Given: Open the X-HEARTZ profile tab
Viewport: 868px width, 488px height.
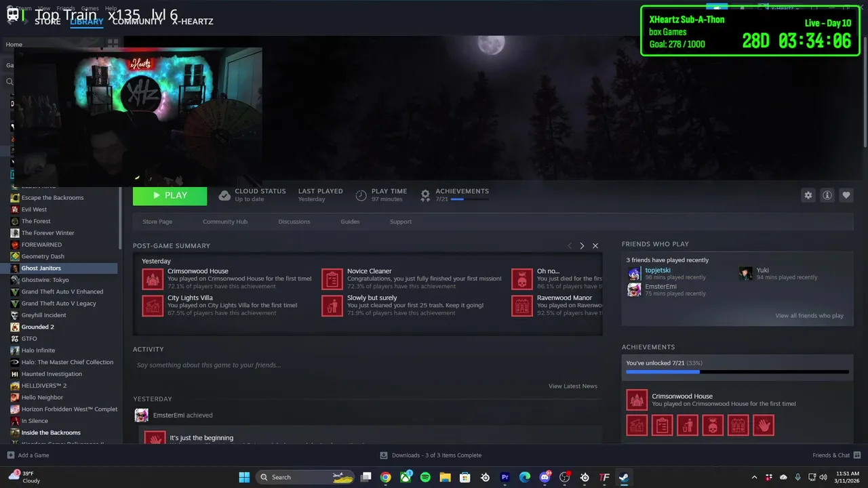Looking at the screenshot, I should pos(193,22).
